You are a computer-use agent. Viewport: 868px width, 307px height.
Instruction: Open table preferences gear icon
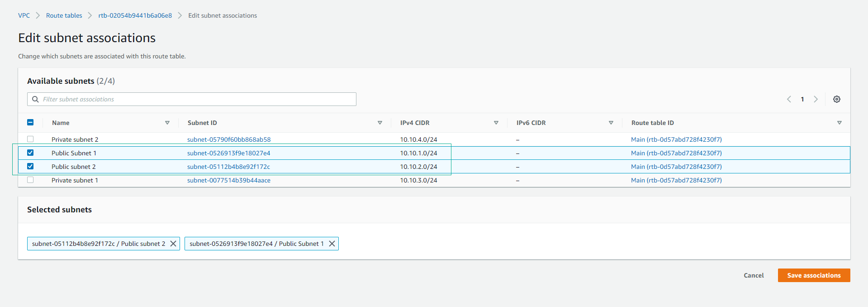coord(836,99)
